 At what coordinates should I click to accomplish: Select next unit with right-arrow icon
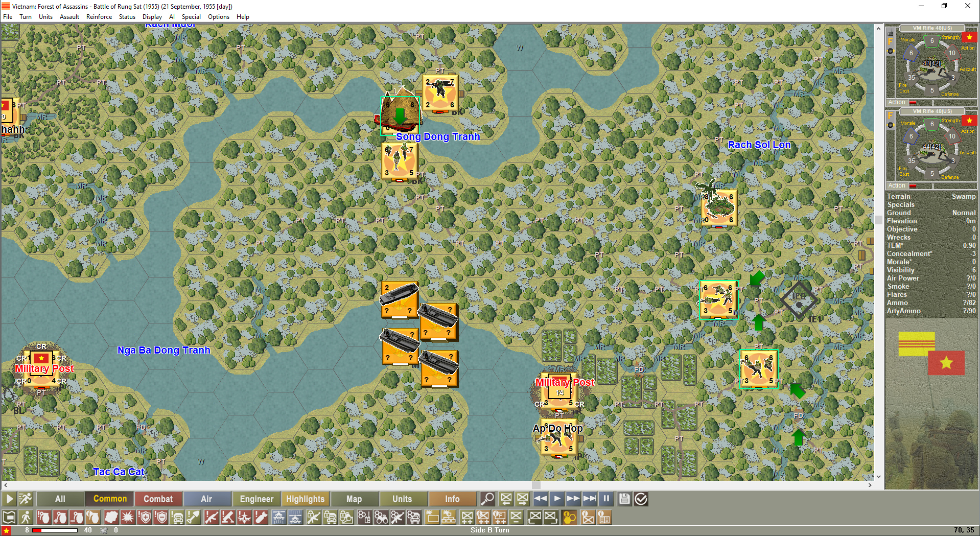pyautogui.click(x=522, y=499)
